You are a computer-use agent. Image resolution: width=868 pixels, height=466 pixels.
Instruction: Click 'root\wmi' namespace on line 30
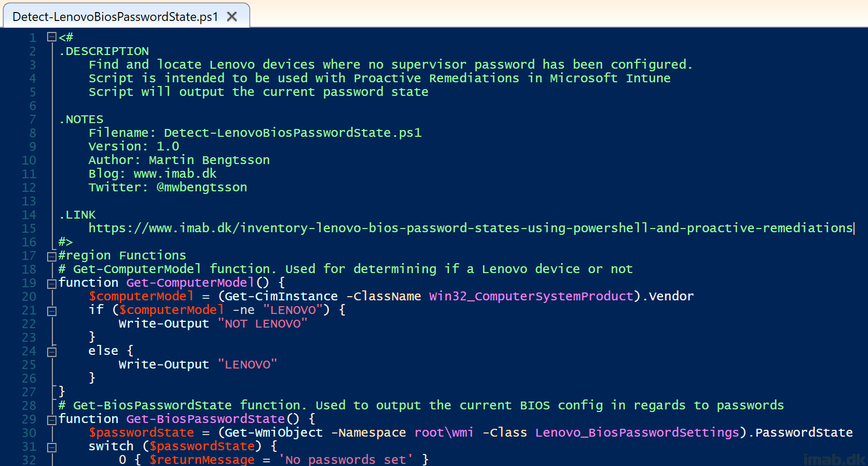[444, 432]
